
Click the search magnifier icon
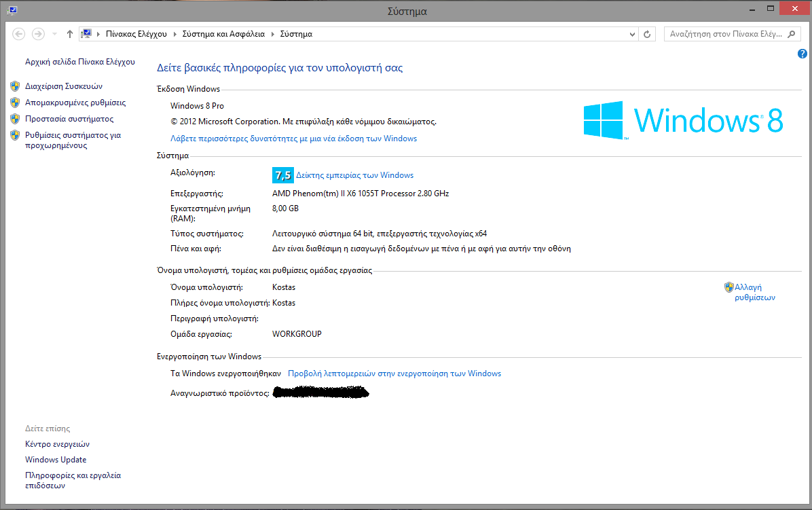791,34
